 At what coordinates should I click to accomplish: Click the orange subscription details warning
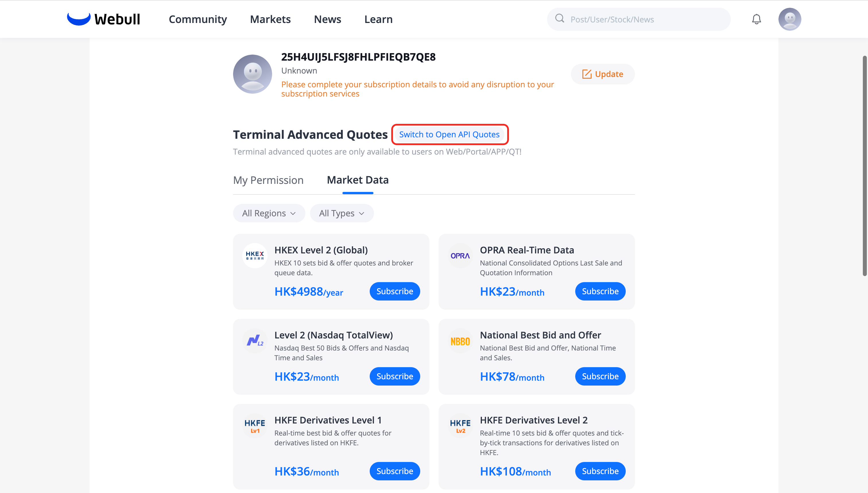pyautogui.click(x=417, y=89)
